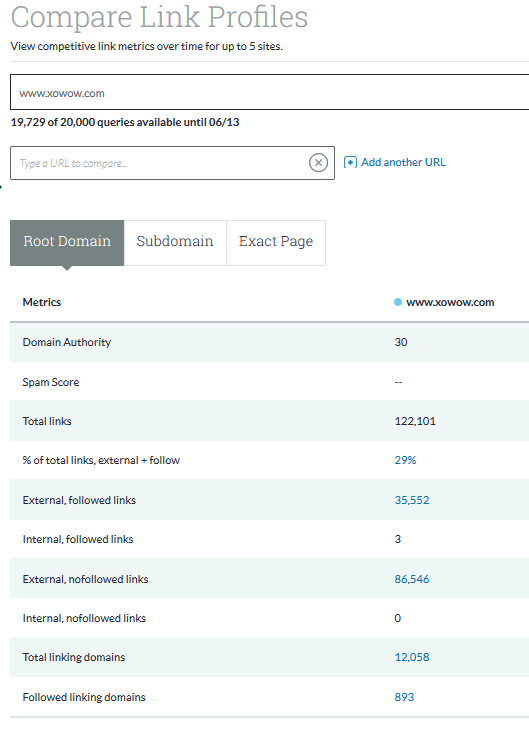Click the 86,546 nofollowed links value

[412, 579]
